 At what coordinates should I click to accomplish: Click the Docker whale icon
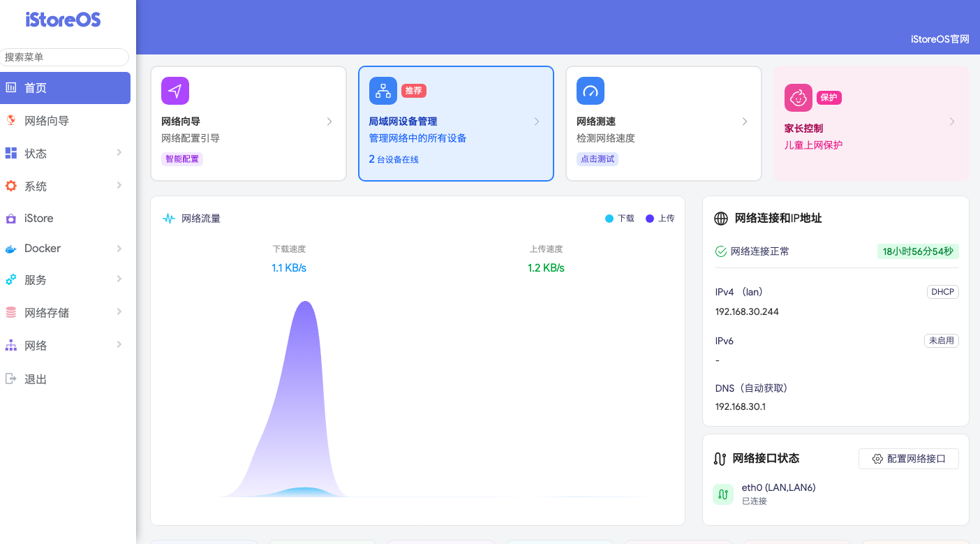(11, 249)
